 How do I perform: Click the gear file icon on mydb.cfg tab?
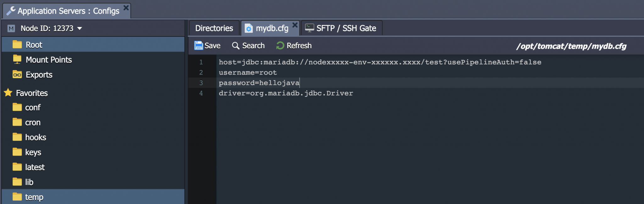(x=249, y=28)
